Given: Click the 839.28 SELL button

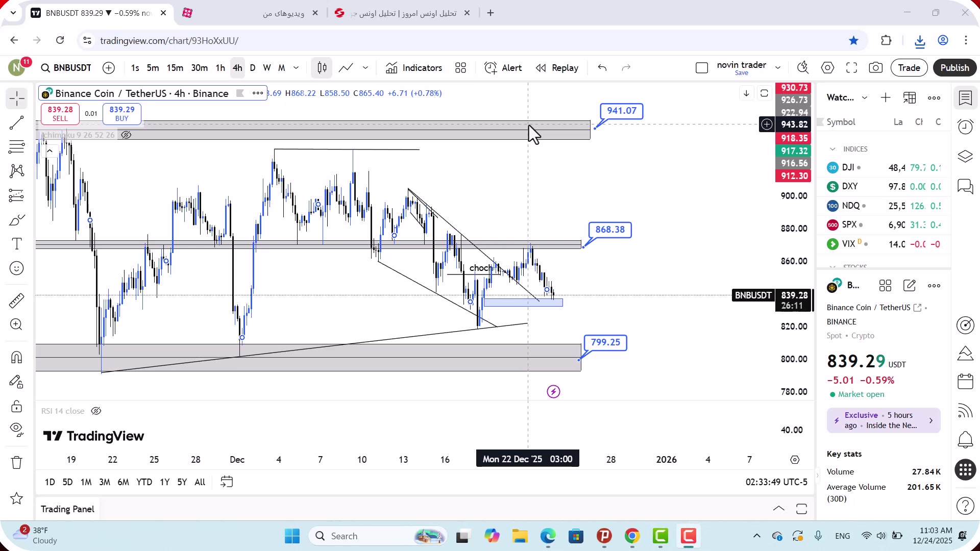Looking at the screenshot, I should (60, 114).
